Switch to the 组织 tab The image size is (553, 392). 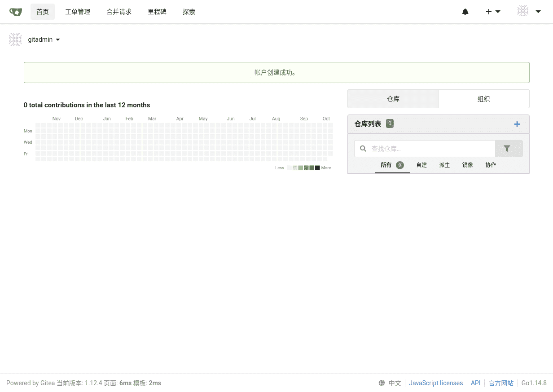(484, 99)
